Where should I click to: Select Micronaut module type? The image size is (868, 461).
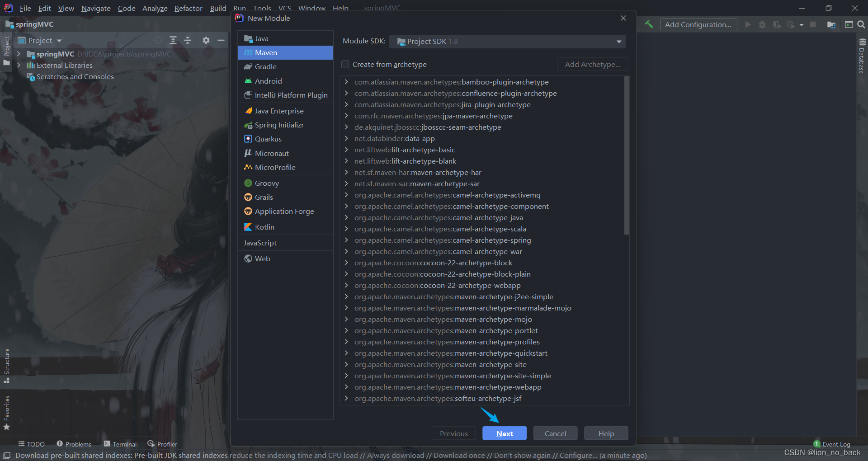[x=285, y=153]
